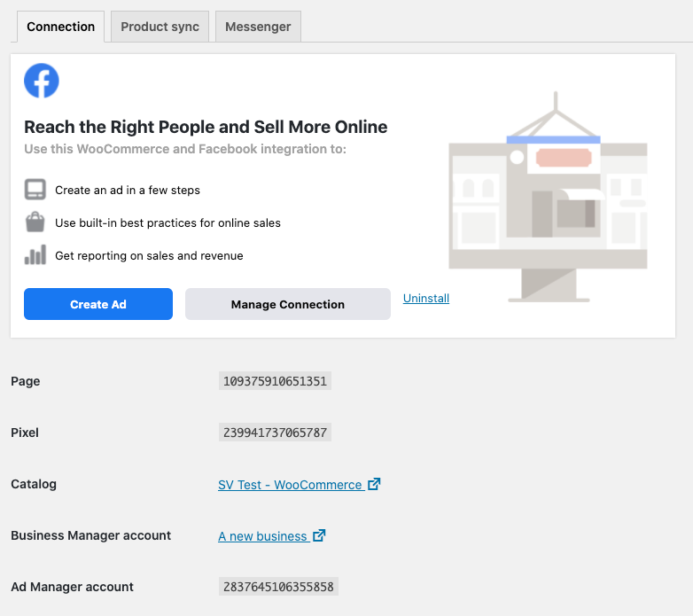Click the Page label

[x=25, y=381]
